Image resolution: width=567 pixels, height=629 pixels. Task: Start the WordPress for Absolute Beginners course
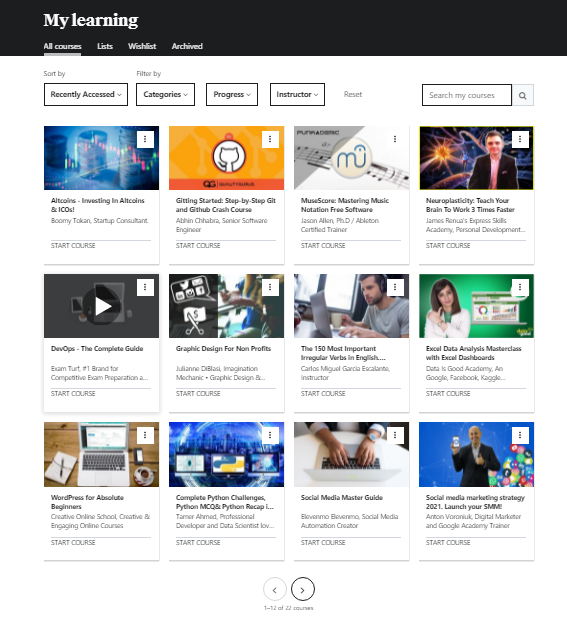coord(73,542)
